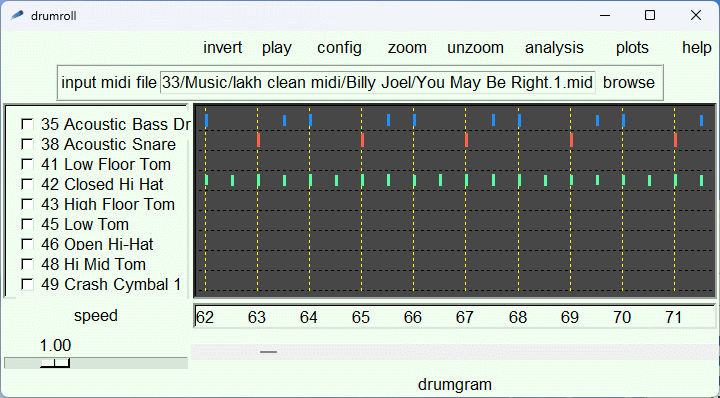Click the red snare note at bar 67
720x398 pixels.
(x=467, y=140)
